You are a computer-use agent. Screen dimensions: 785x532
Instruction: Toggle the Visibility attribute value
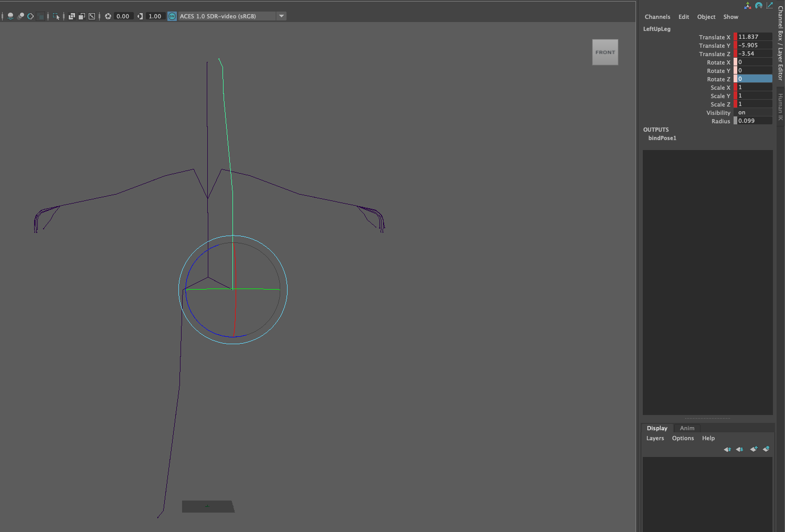[x=754, y=113]
